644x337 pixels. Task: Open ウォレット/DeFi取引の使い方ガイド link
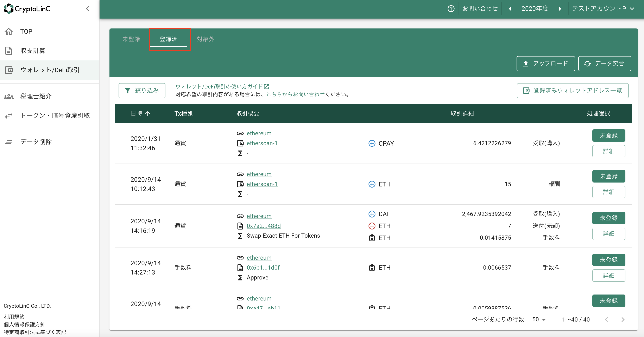point(222,86)
